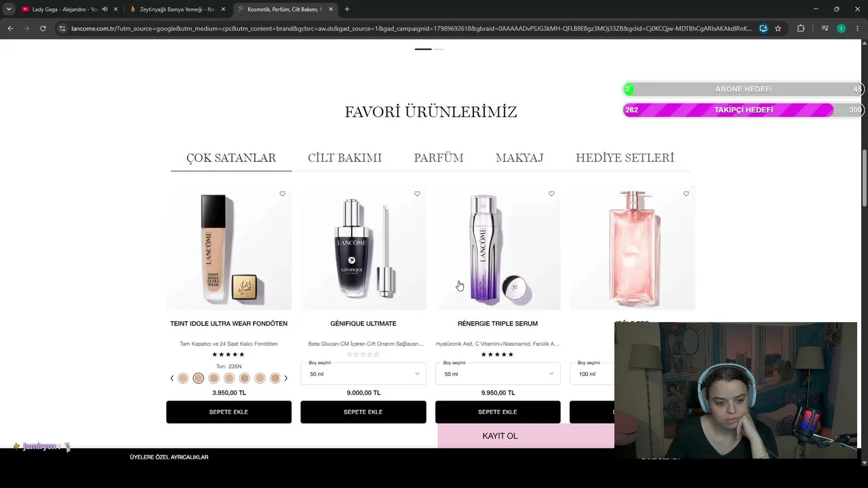Image resolution: width=868 pixels, height=488 pixels.
Task: Close the Lady Gaga - Alejandro tab
Action: pyautogui.click(x=115, y=9)
